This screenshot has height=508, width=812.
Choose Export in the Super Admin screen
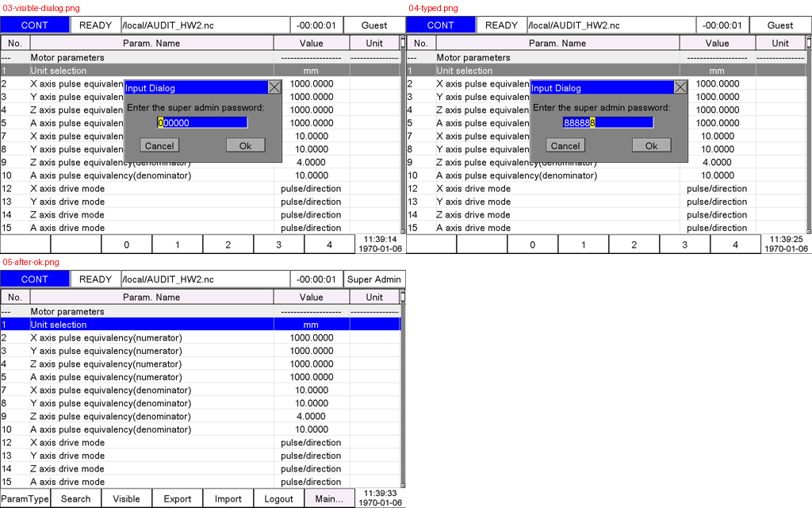pos(177,498)
